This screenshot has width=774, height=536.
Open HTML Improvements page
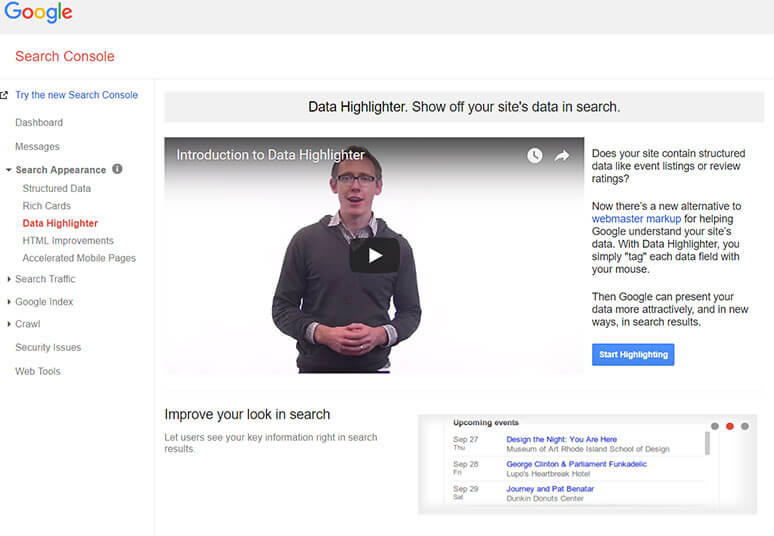(68, 240)
